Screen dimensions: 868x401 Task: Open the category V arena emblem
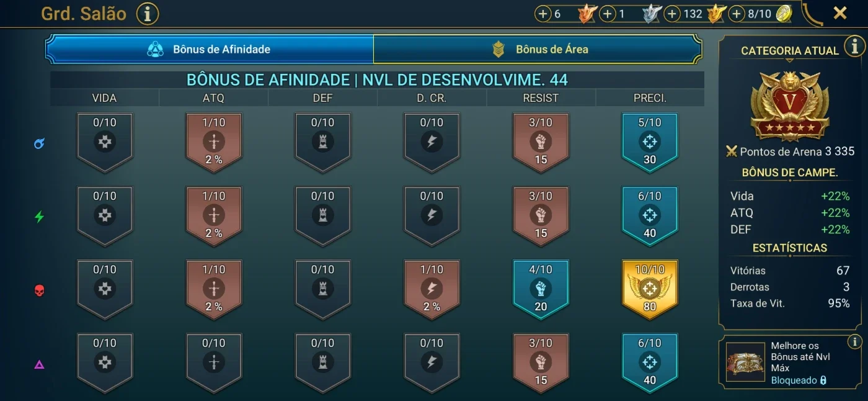789,106
